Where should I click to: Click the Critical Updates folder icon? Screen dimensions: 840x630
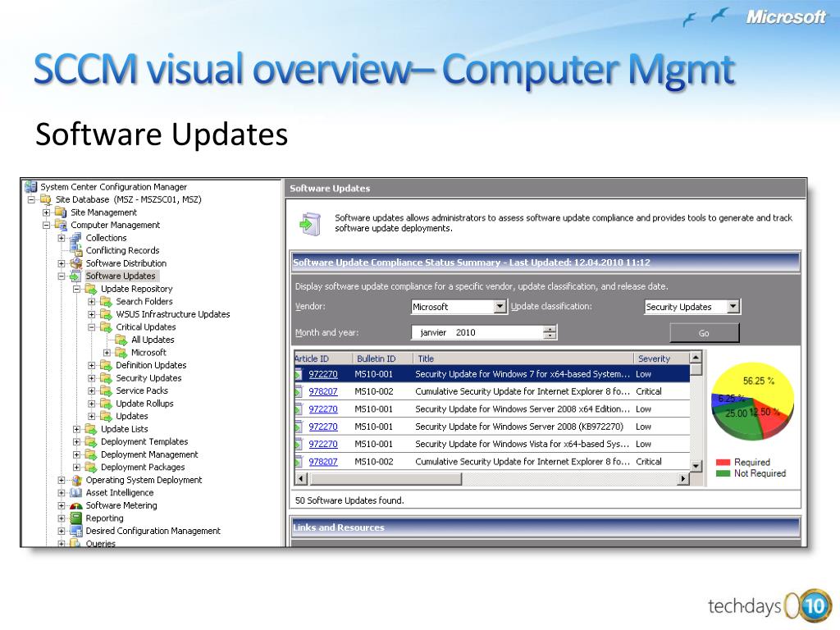click(x=106, y=326)
